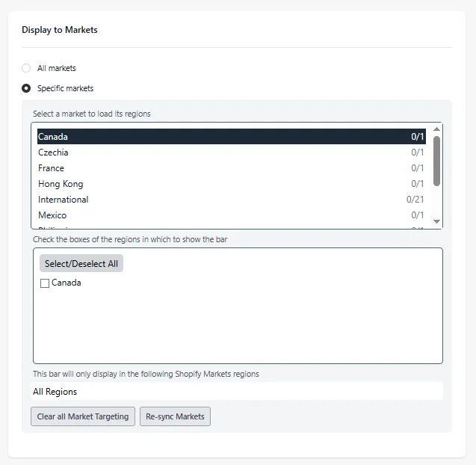The image size is (476, 465).
Task: Load regions for the France market
Action: 232,168
